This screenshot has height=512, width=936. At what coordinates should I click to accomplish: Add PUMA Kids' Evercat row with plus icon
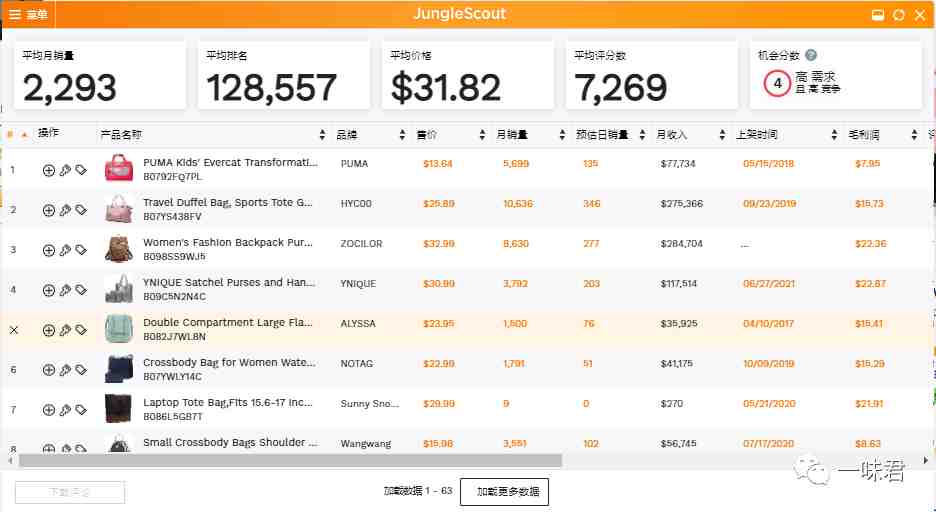(49, 170)
